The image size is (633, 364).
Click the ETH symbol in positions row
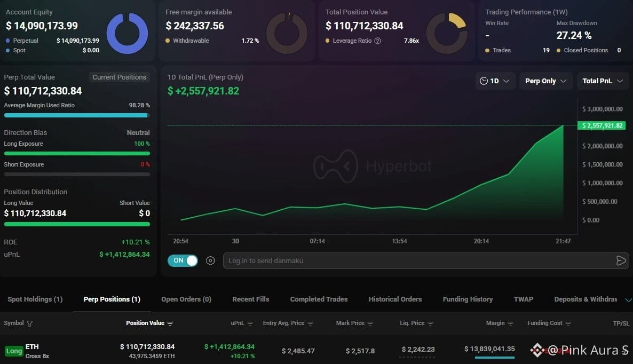click(x=32, y=346)
